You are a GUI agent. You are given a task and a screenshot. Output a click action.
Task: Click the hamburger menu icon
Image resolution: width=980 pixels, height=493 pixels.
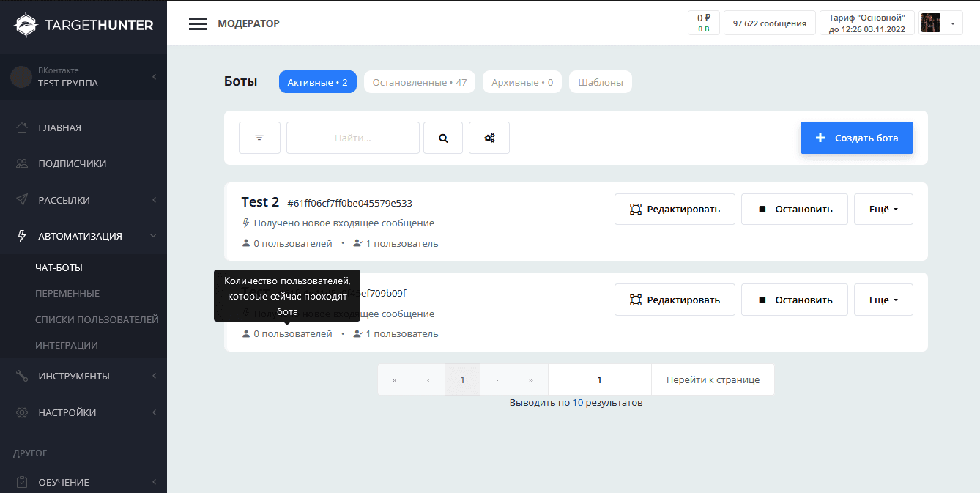coord(198,23)
